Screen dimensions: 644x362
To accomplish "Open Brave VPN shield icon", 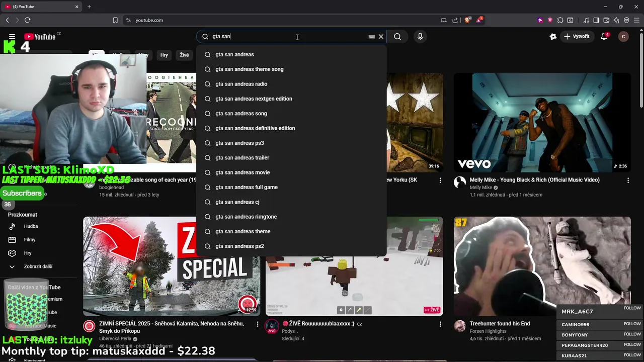I will (626, 20).
